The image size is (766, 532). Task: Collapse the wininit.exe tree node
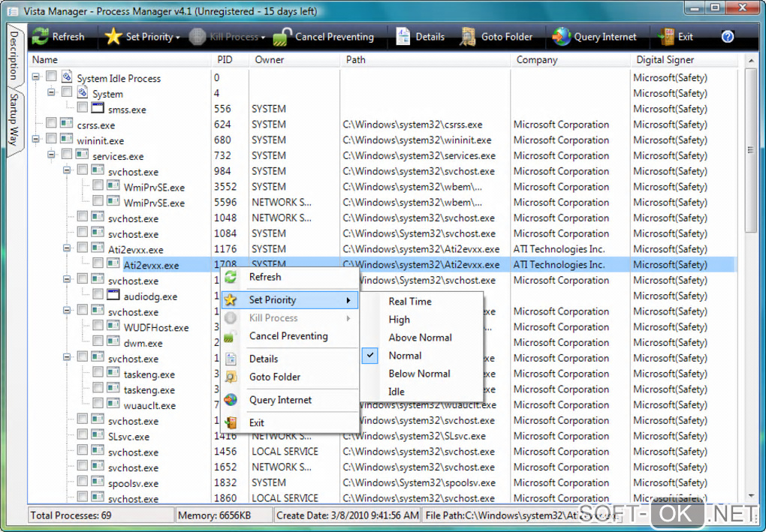point(35,139)
